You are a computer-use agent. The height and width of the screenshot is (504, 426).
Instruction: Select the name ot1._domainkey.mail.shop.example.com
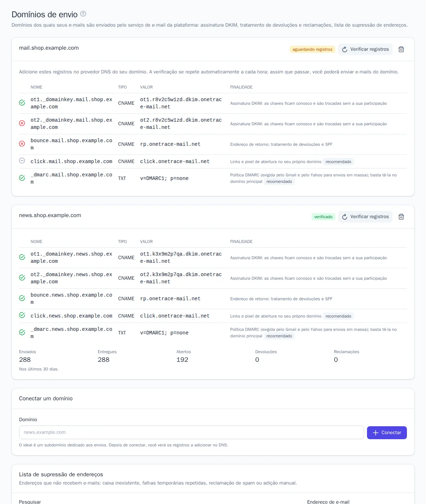[x=71, y=103]
